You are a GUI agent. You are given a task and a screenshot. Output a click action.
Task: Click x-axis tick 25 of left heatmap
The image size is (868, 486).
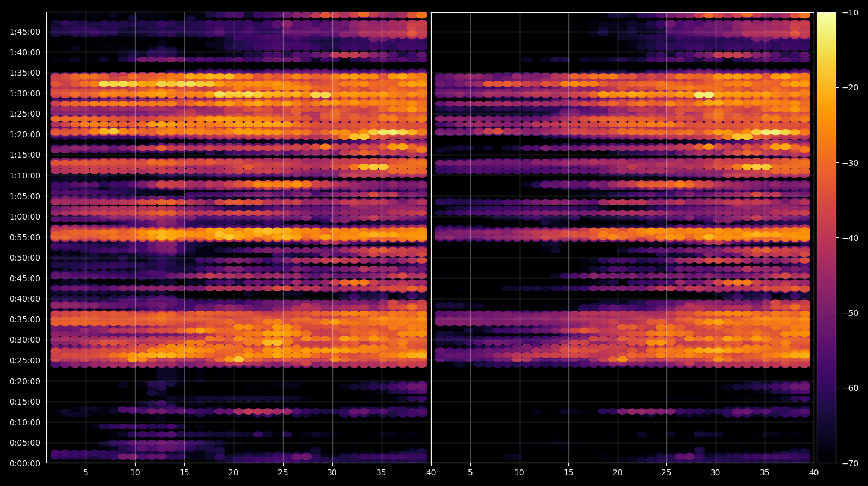coord(282,473)
